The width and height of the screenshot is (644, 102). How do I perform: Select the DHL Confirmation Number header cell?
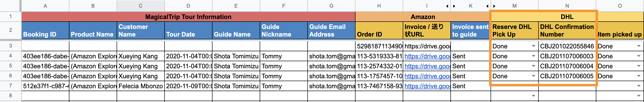coord(567,30)
